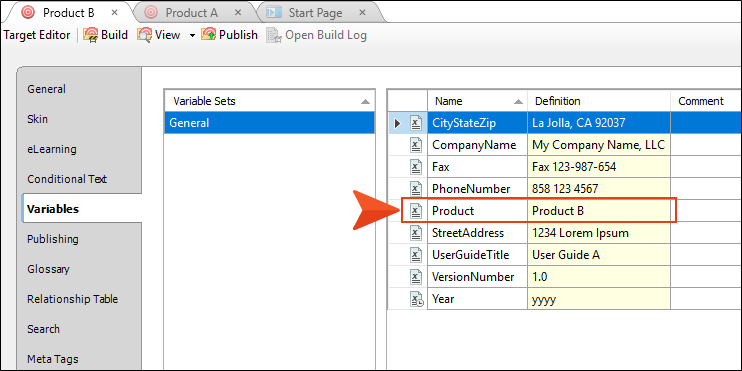This screenshot has width=742, height=371.
Task: Click the Build toolbar icon
Action: coord(91,35)
